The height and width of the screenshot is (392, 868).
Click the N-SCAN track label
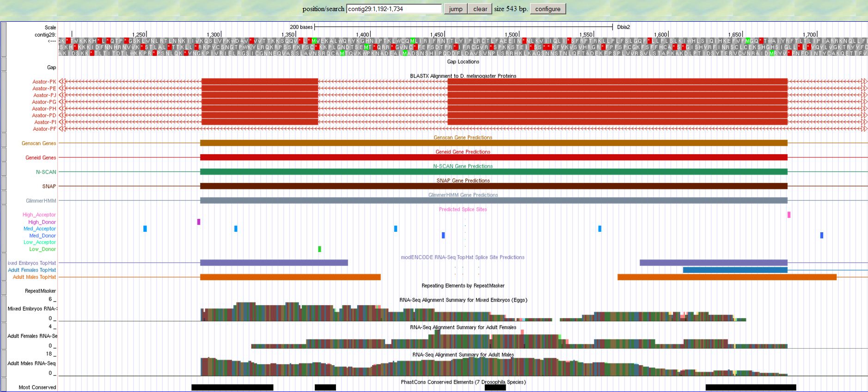click(46, 172)
